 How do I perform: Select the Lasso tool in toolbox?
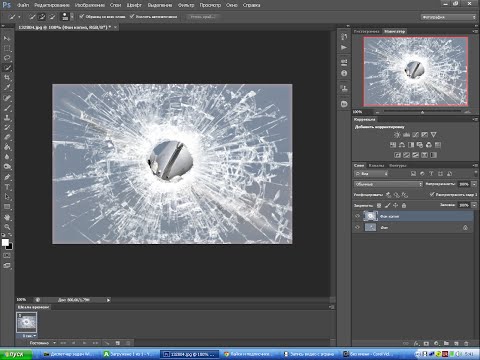7,58
